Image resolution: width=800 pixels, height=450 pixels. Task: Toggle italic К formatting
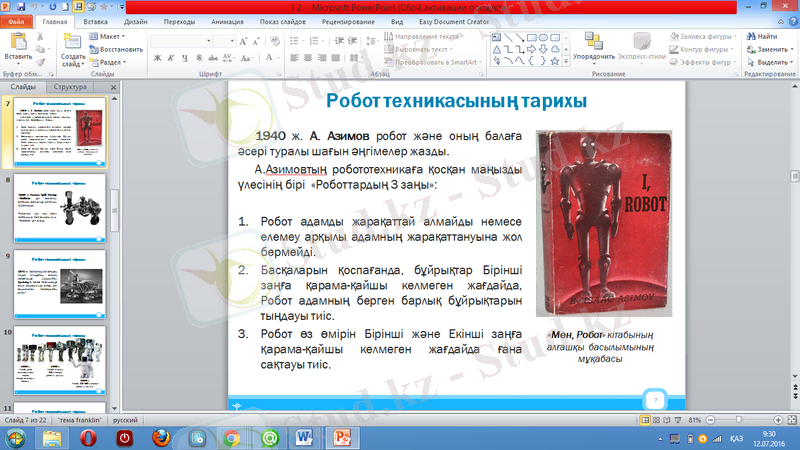point(169,59)
